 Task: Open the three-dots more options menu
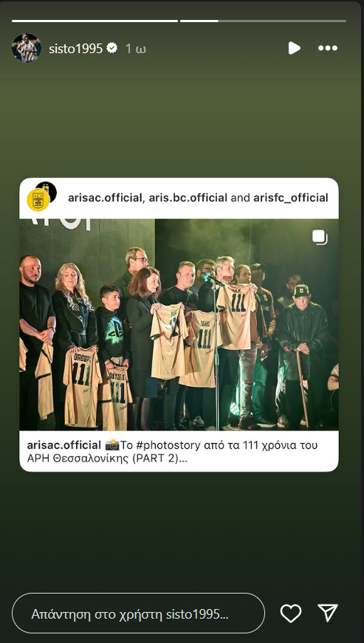328,48
